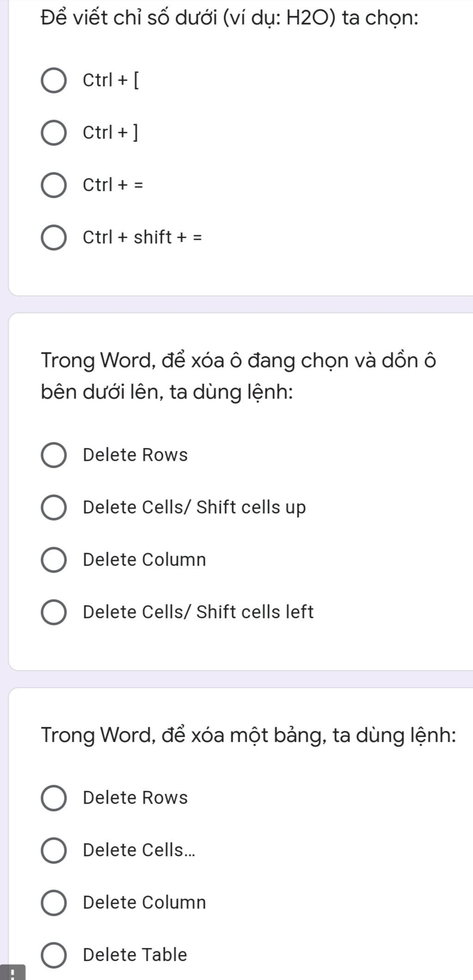Screen dimensions: 473x980
Task: Pick 'Delete Column' in the delete-table question
Action: tap(54, 902)
